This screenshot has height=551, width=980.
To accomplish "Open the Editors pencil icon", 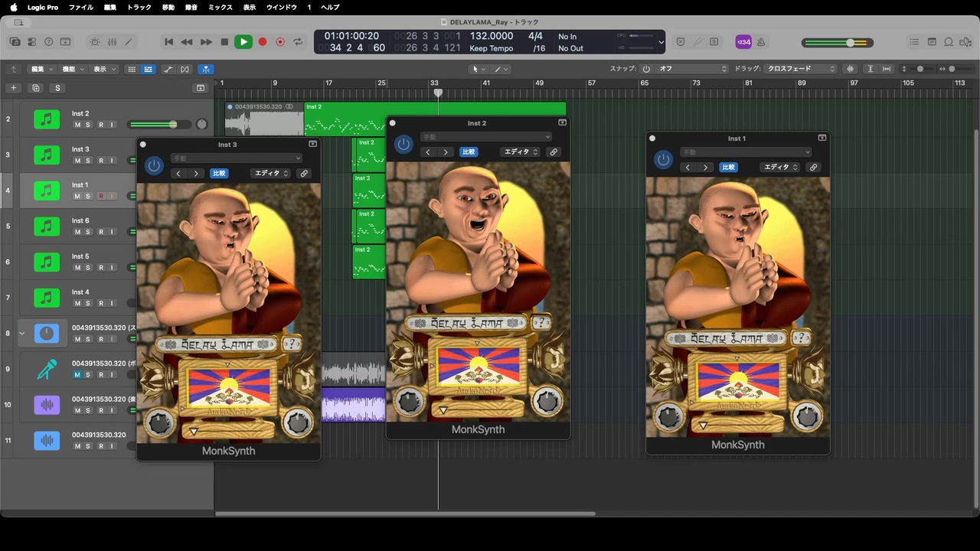I will click(x=129, y=42).
